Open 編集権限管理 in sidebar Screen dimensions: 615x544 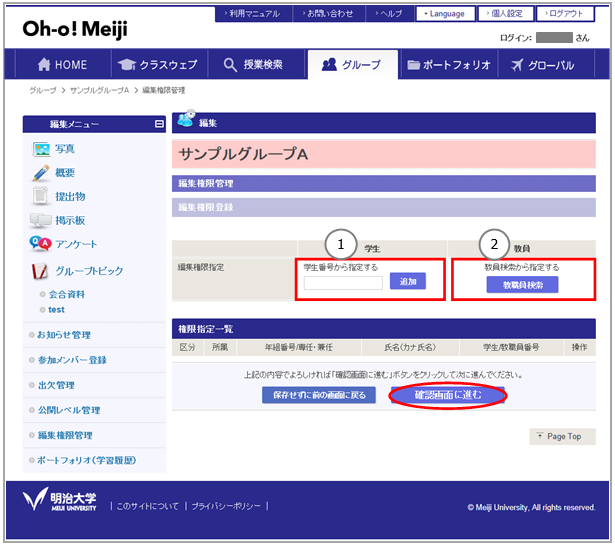pyautogui.click(x=65, y=435)
